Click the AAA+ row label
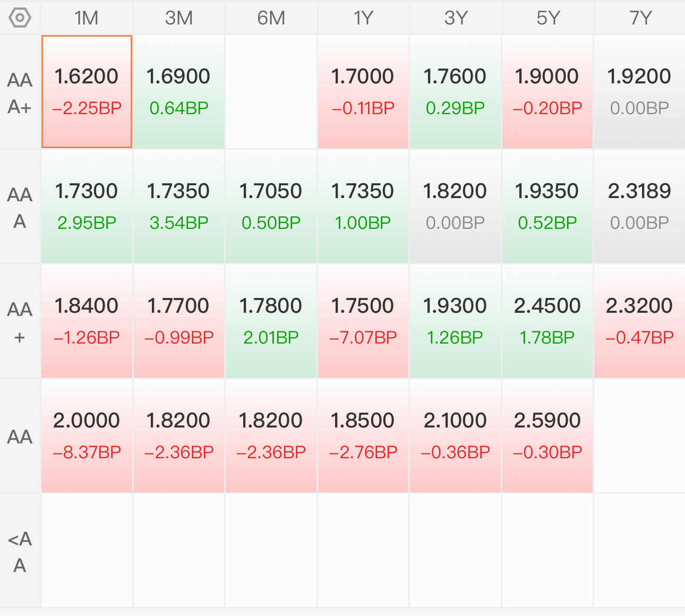685x616 pixels. point(20,93)
